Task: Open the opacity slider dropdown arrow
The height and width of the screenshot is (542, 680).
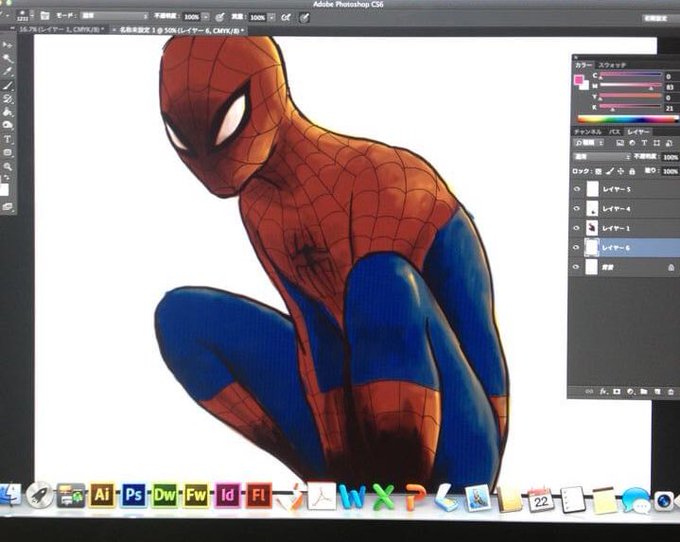Action: (206, 17)
